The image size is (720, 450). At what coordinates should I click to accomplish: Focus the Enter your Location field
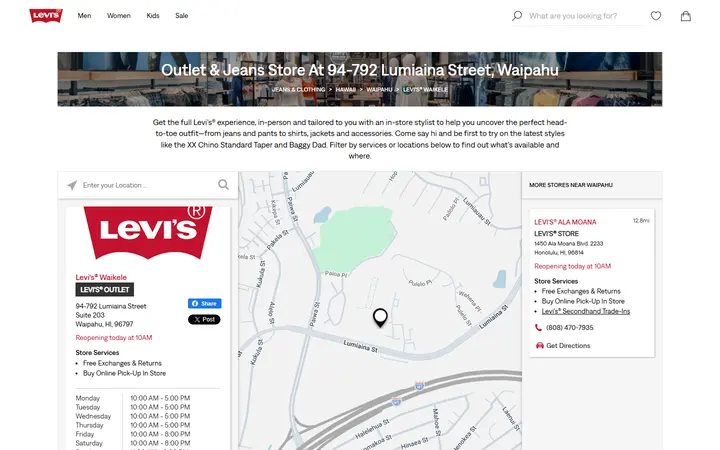click(x=148, y=185)
